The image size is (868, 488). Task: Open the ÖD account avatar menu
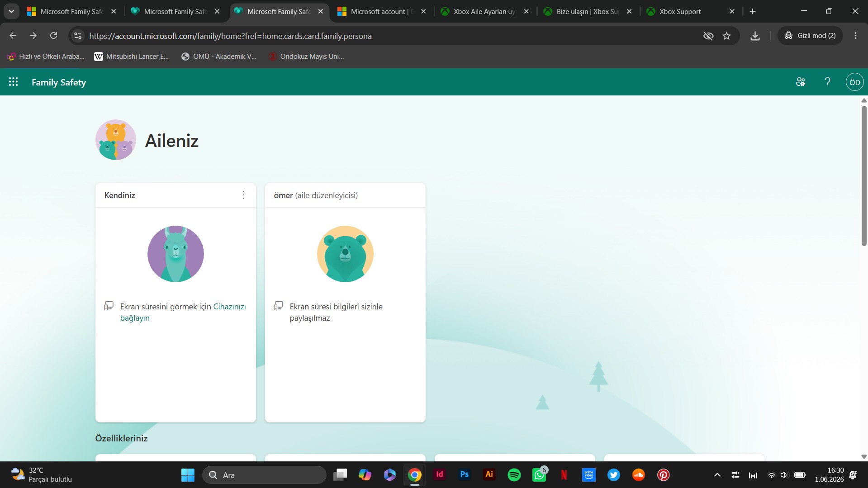point(854,82)
